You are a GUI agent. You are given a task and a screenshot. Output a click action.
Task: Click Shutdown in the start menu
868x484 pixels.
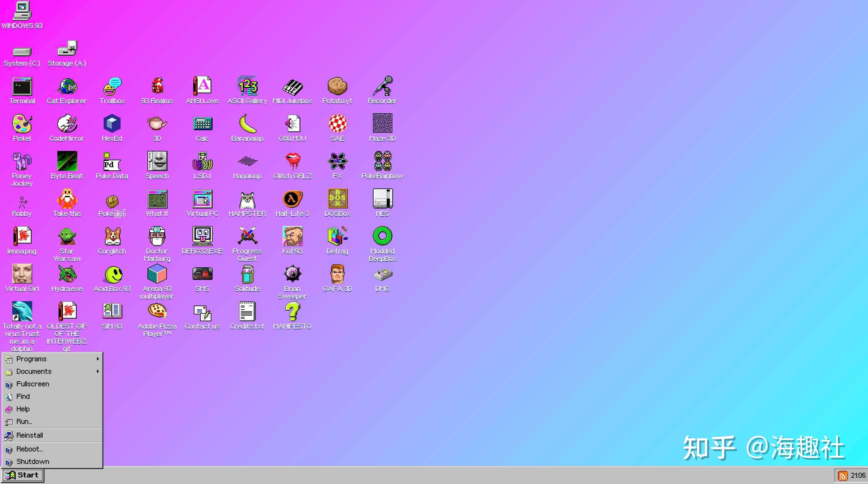(x=33, y=461)
